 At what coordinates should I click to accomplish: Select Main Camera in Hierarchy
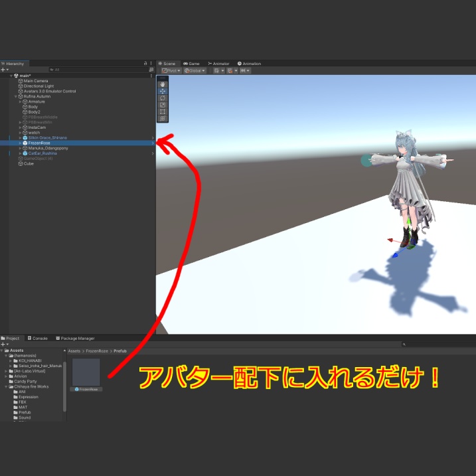(x=36, y=81)
